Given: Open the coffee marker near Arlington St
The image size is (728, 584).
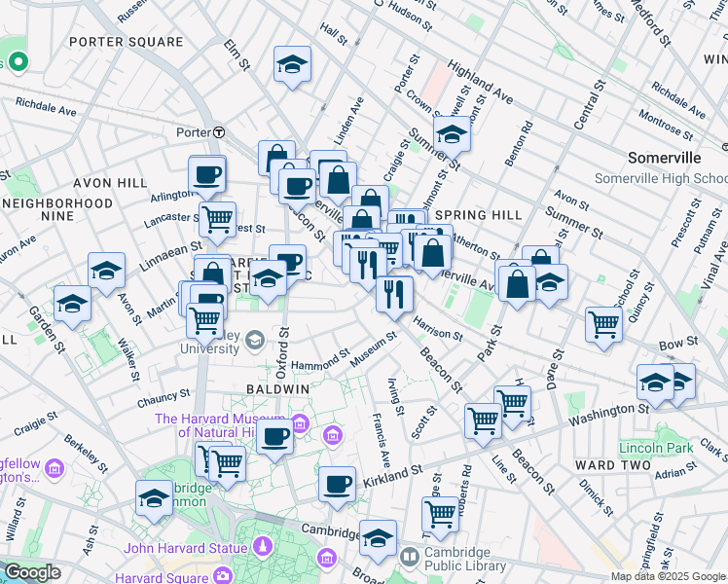Looking at the screenshot, I should [207, 177].
